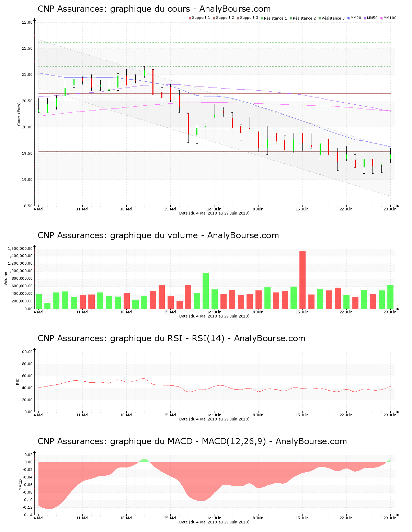Click '25 Mai' under the price chart
412x532 pixels.
(x=170, y=209)
